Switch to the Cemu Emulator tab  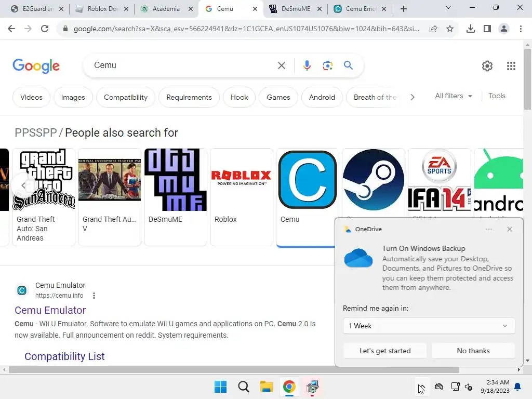[x=360, y=9]
